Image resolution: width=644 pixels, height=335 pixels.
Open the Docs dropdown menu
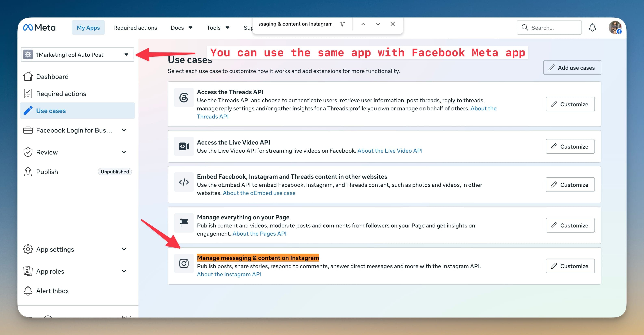tap(181, 27)
